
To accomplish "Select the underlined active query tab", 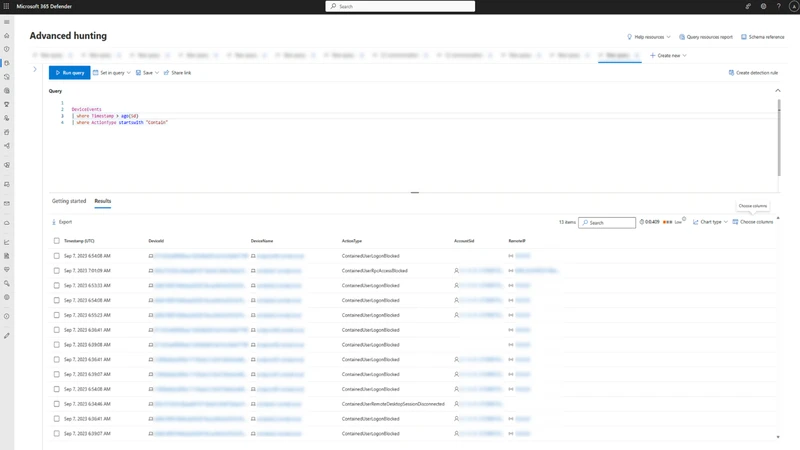I will click(619, 56).
